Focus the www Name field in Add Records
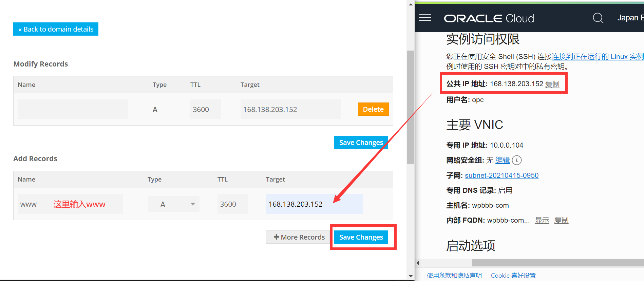Screen dimensions: 644x281 (70, 204)
